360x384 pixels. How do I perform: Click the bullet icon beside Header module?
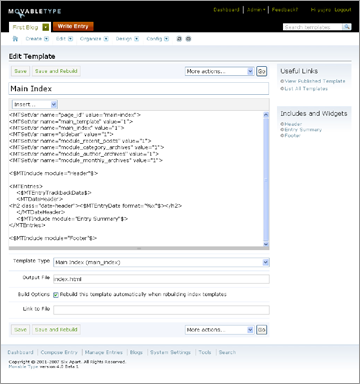click(x=282, y=124)
